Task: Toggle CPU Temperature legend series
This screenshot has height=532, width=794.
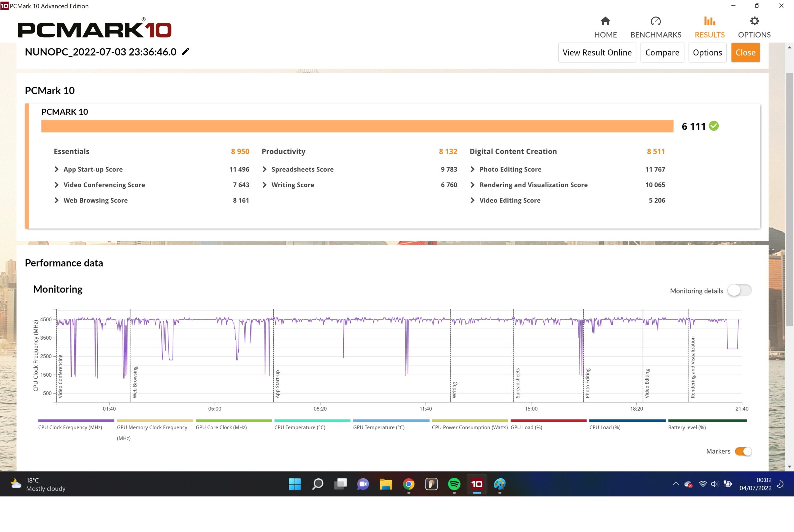Action: click(x=312, y=425)
